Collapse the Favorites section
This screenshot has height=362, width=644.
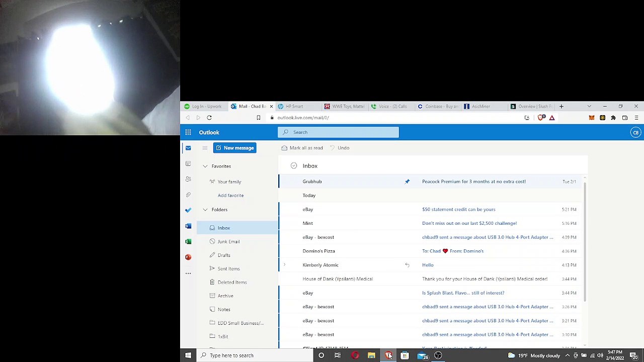click(x=205, y=166)
